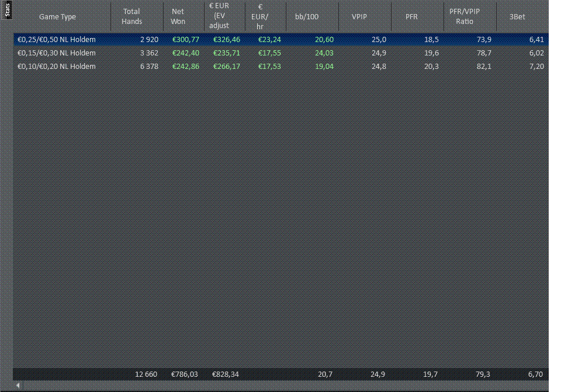Screen dimensions: 561x392
Task: Click EV adjusted value €326,46
Action: point(227,39)
